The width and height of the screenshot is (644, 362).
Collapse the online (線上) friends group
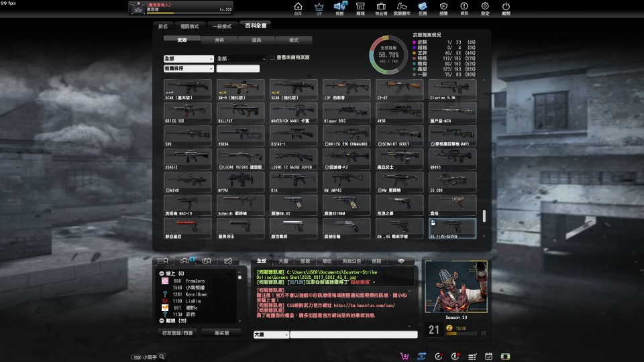pyautogui.click(x=162, y=274)
